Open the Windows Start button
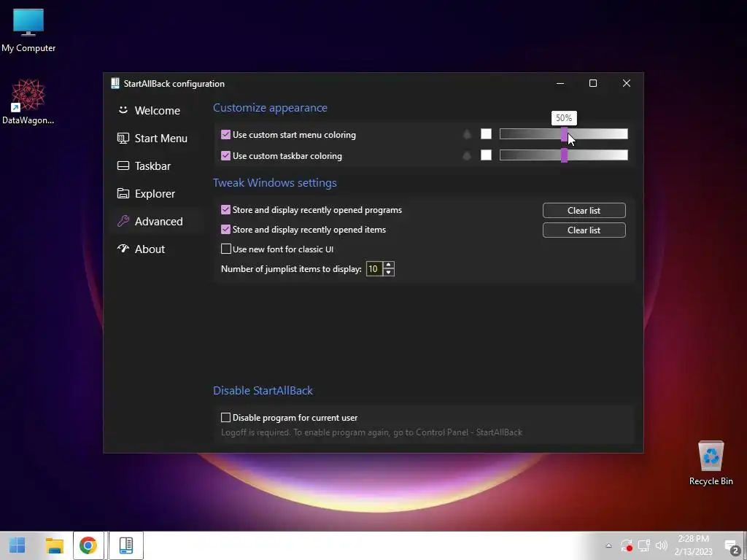This screenshot has width=747, height=560. pyautogui.click(x=18, y=545)
